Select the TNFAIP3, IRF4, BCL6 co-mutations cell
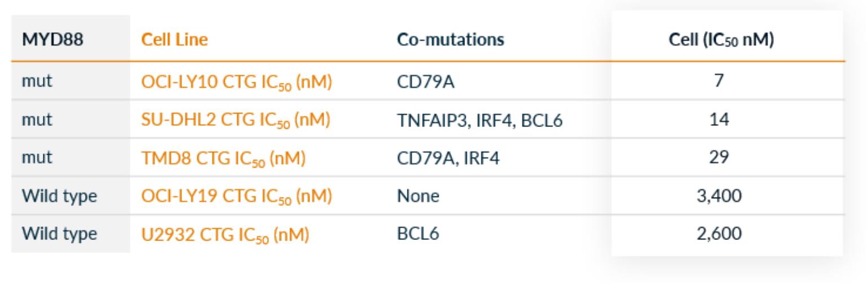The width and height of the screenshot is (868, 284). tap(480, 119)
